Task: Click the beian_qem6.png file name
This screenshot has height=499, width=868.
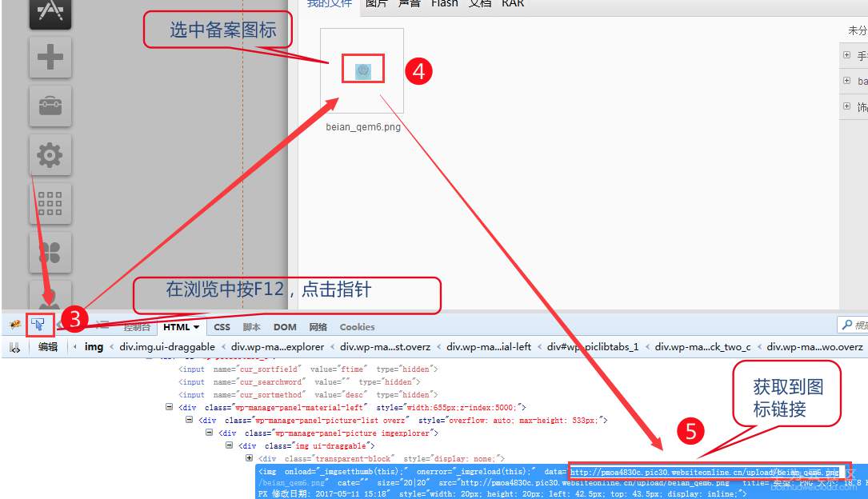Action: point(363,126)
